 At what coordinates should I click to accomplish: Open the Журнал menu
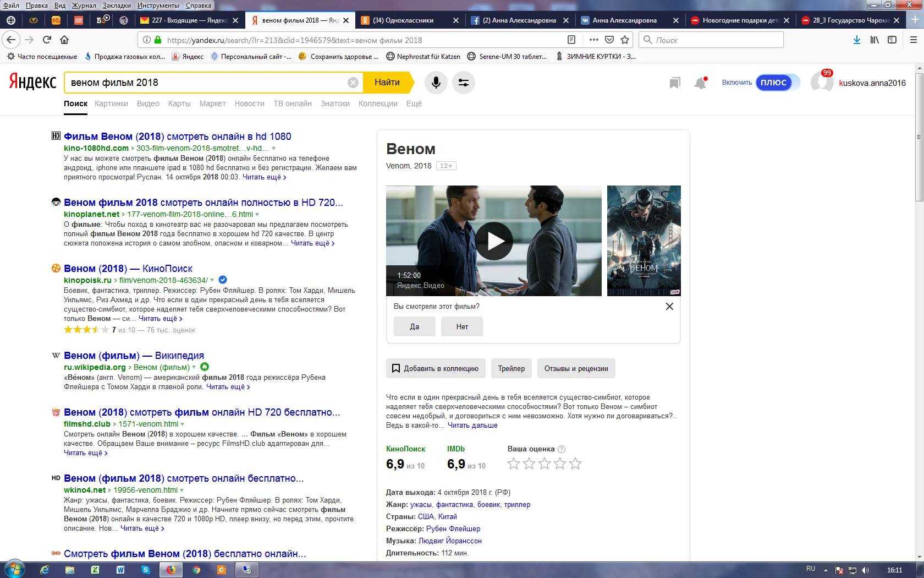pos(84,6)
